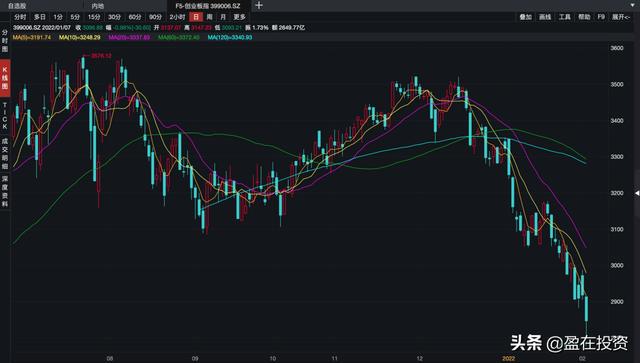This screenshot has width=640, height=363.
Task: Click the 09 month marker on time axis
Action: [x=195, y=359]
